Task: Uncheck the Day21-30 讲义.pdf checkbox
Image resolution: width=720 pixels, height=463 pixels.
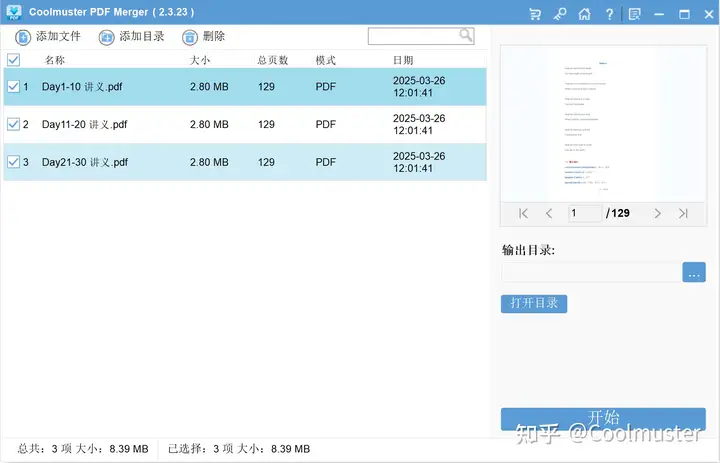Action: [x=13, y=162]
